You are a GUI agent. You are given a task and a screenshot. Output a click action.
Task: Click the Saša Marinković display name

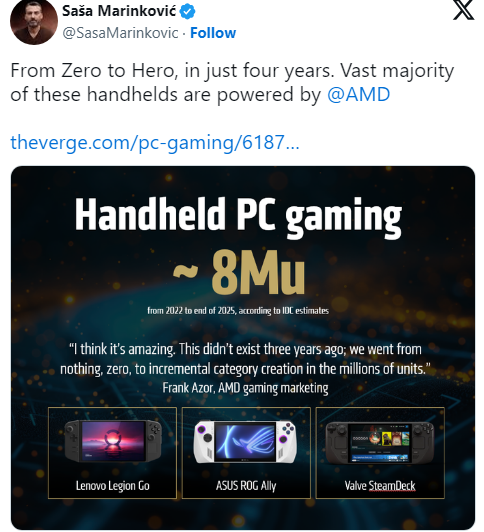[119, 11]
